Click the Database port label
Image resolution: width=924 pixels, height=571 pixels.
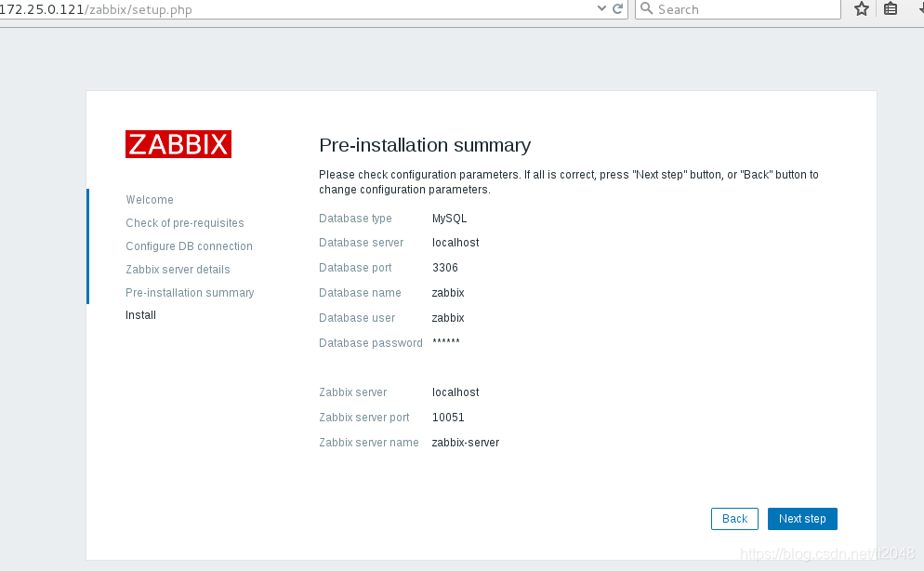pyautogui.click(x=355, y=268)
